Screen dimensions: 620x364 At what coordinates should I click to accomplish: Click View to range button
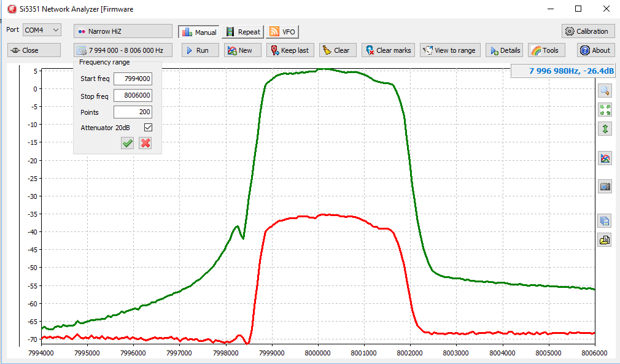[450, 50]
